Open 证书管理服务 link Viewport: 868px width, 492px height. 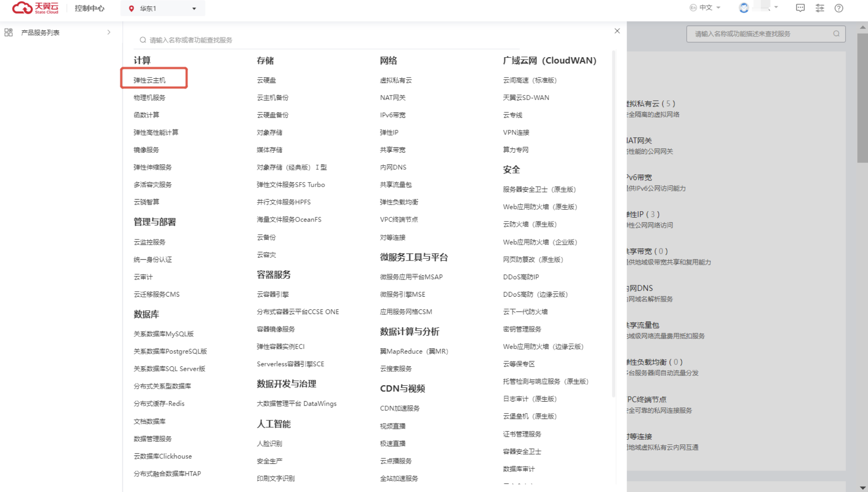click(x=522, y=434)
